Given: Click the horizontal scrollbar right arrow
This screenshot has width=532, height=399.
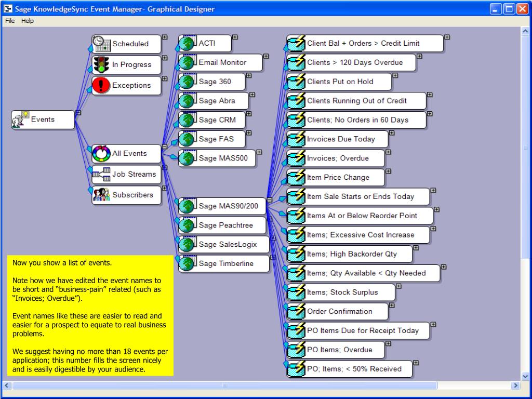Looking at the screenshot, I should click(516, 385).
